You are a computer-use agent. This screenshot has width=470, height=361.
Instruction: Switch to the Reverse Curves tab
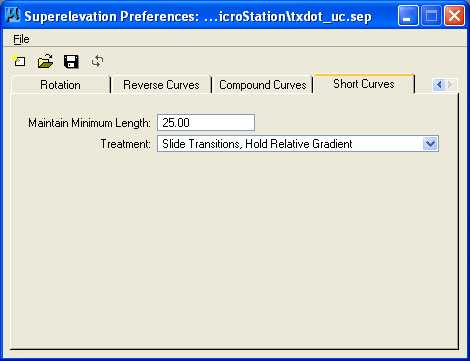161,85
